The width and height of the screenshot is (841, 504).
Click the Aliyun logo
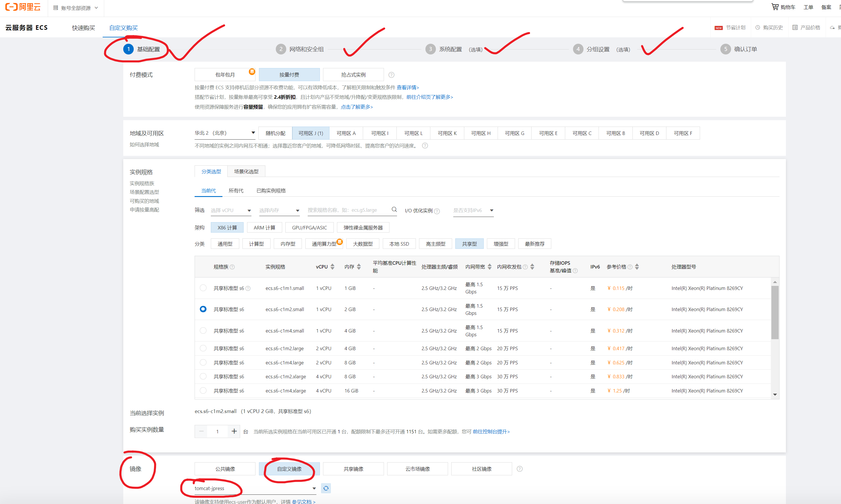pos(23,7)
